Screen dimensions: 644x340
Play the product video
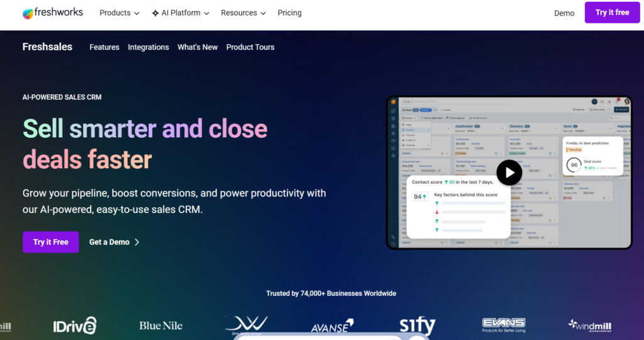509,173
